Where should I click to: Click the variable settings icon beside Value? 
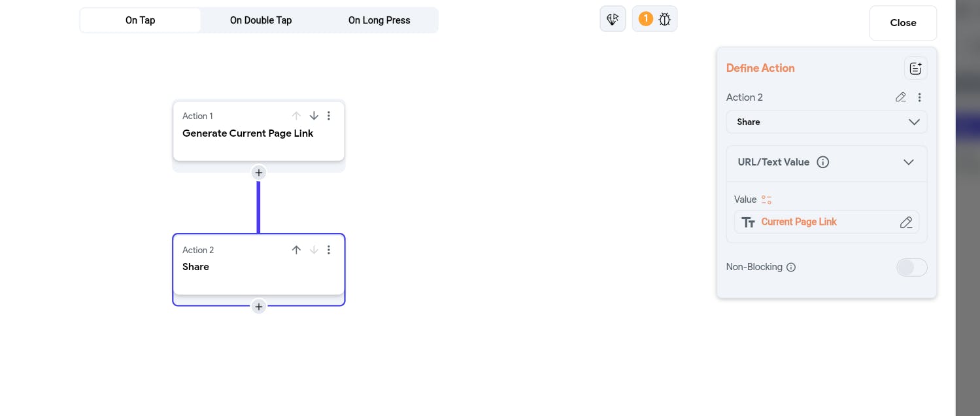pos(766,199)
